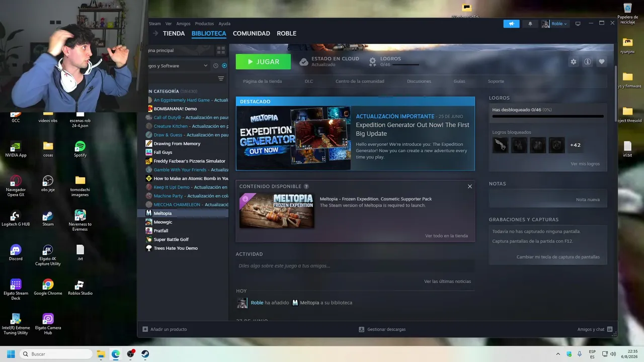Image resolution: width=644 pixels, height=362 pixels.
Task: Click Añadir un producto
Action: pos(165,329)
